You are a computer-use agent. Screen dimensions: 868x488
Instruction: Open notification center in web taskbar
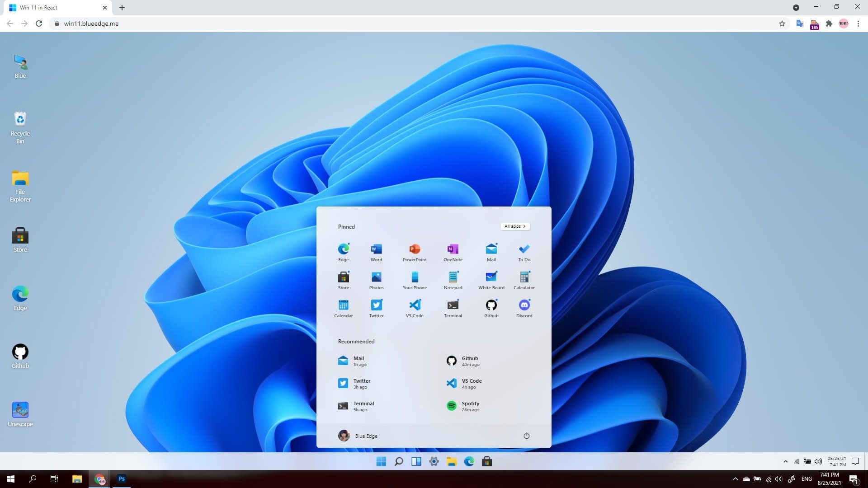(x=855, y=461)
